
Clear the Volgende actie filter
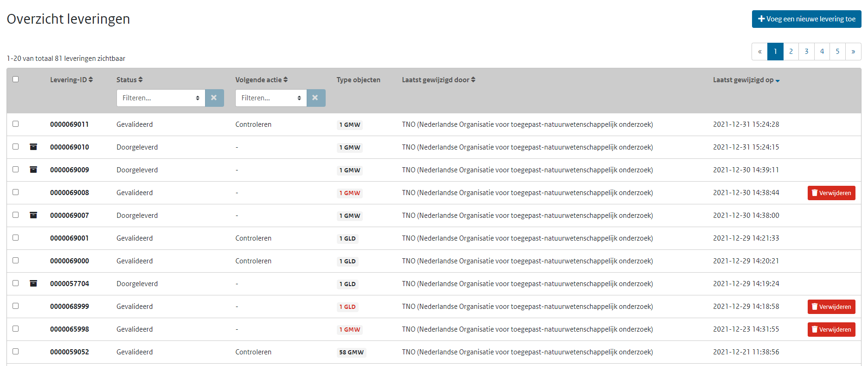click(x=315, y=98)
